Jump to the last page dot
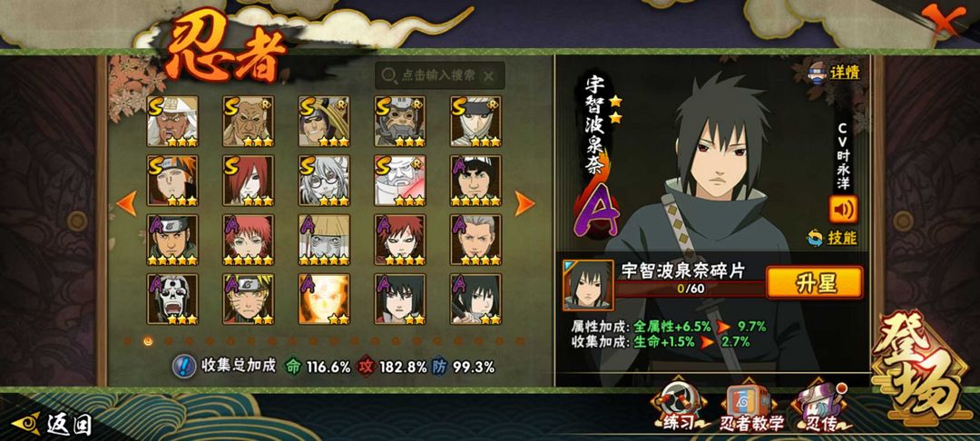 coord(519,341)
